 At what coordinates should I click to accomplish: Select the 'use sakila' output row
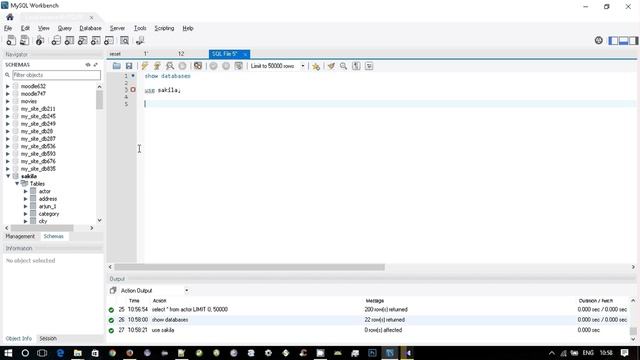tap(367, 330)
